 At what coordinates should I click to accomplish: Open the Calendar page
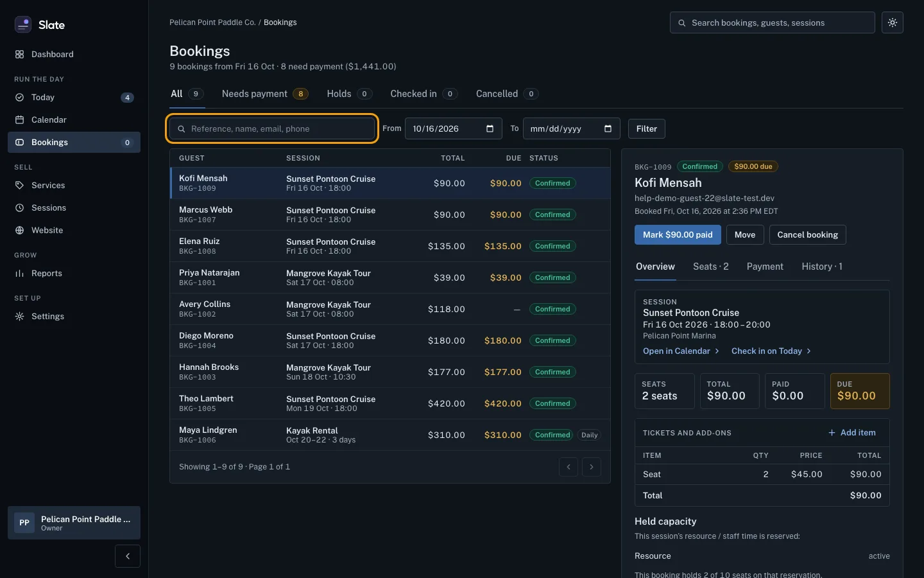(74, 120)
